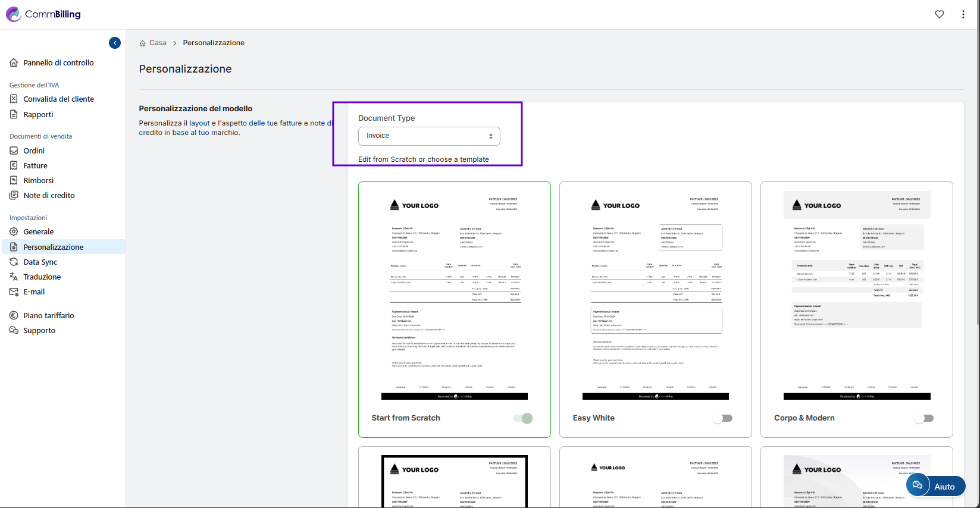Click the home icon in breadcrumb

[143, 43]
